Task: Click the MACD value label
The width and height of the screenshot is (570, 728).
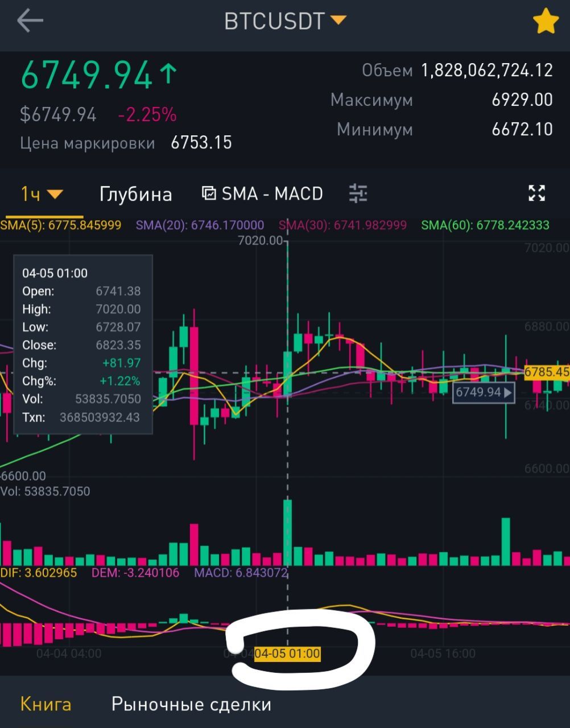Action: pos(241,572)
